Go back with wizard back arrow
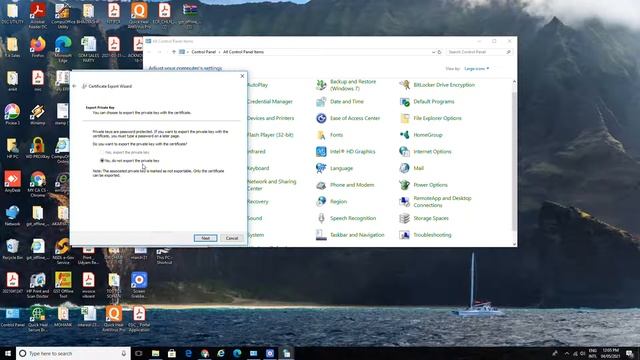Screen dimensions: 640x360 [74, 86]
